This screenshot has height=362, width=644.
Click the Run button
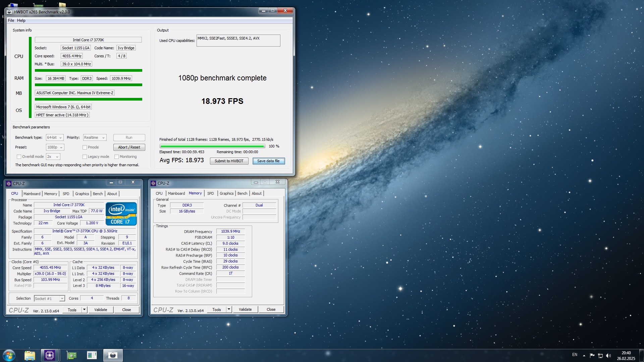[x=129, y=138]
